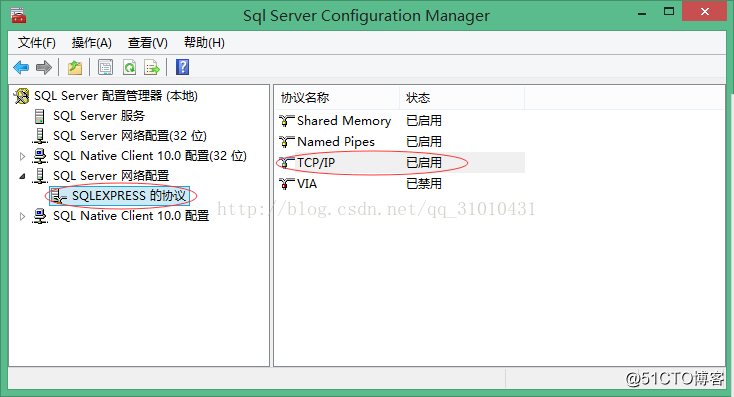Open the Properties toolbar icon

pyautogui.click(x=105, y=67)
